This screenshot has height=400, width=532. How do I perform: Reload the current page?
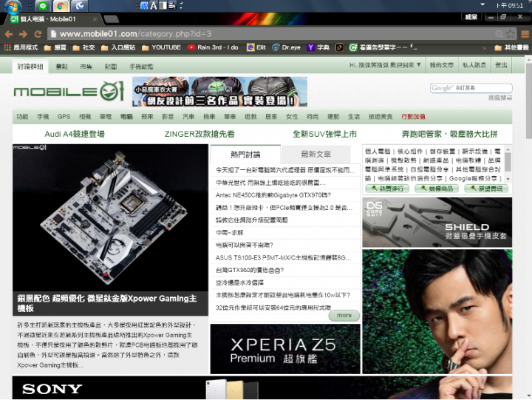pos(38,34)
